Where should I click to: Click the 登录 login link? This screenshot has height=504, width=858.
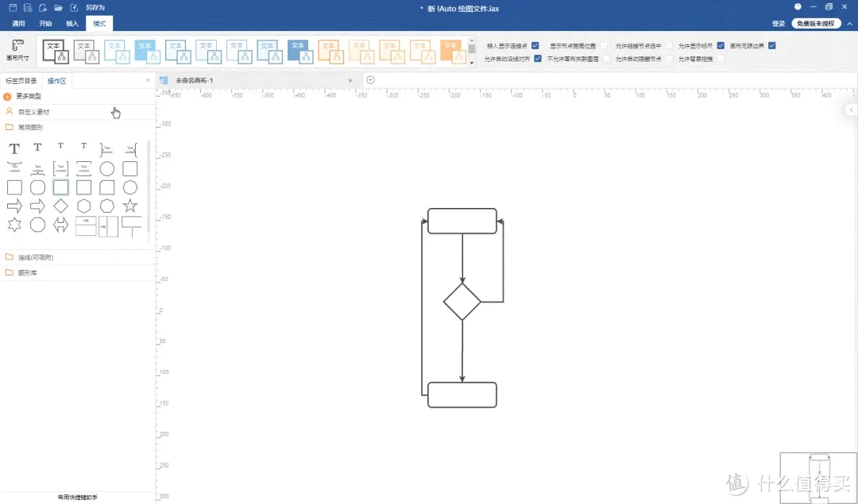click(x=778, y=24)
